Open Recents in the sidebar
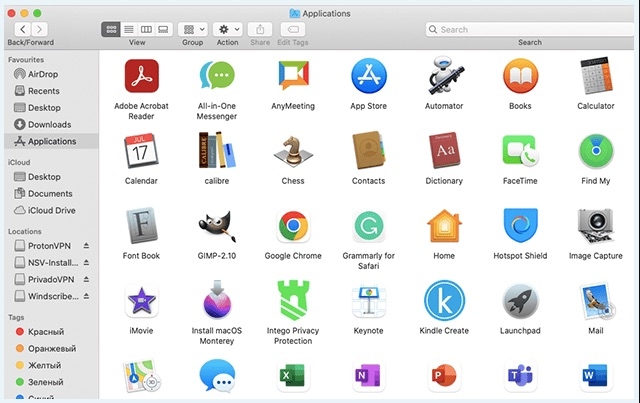 click(51, 91)
